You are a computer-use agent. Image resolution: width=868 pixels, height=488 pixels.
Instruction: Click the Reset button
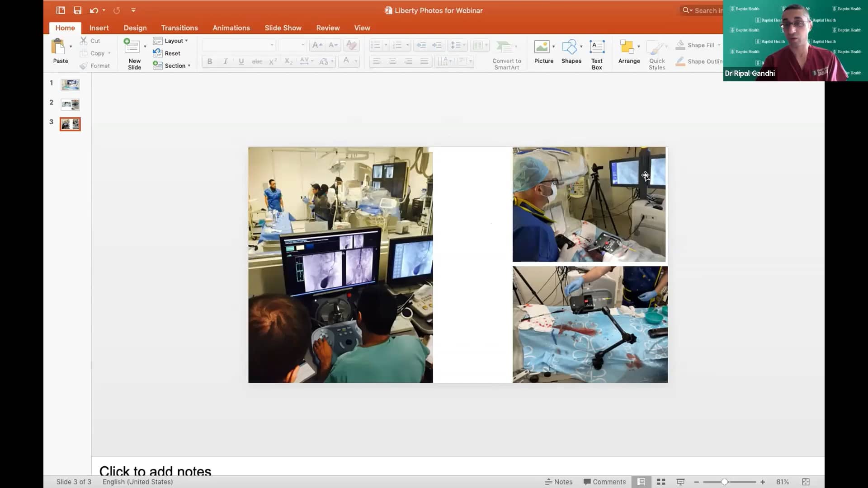click(167, 53)
